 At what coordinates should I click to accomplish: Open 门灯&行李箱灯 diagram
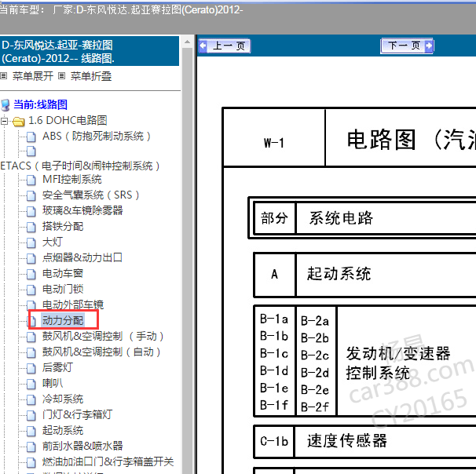78,414
